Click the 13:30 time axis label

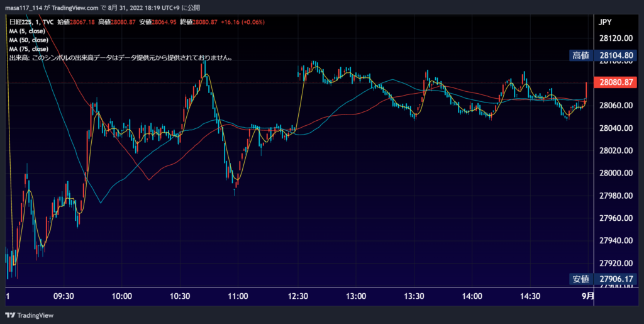coord(414,296)
